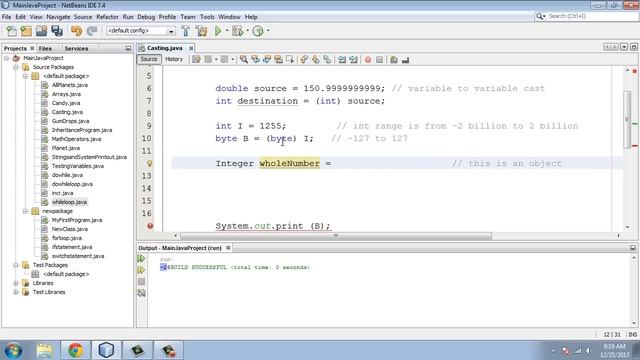
Task: Click Stop Macro Recording icon
Action: pyautogui.click(x=380, y=60)
